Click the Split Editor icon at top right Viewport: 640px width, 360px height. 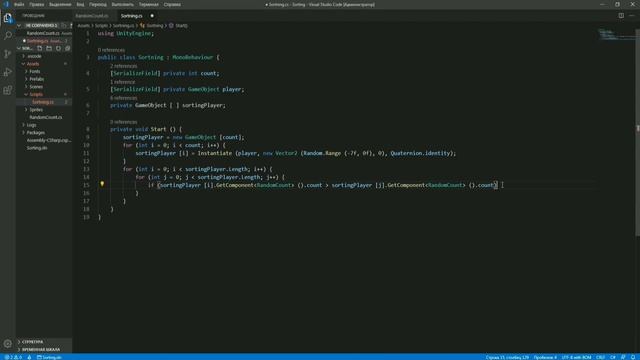point(621,16)
